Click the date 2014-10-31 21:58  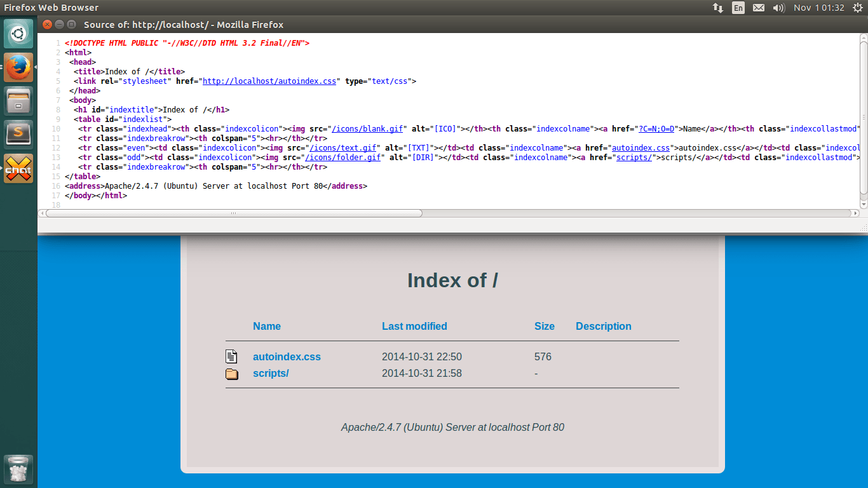[x=422, y=373]
